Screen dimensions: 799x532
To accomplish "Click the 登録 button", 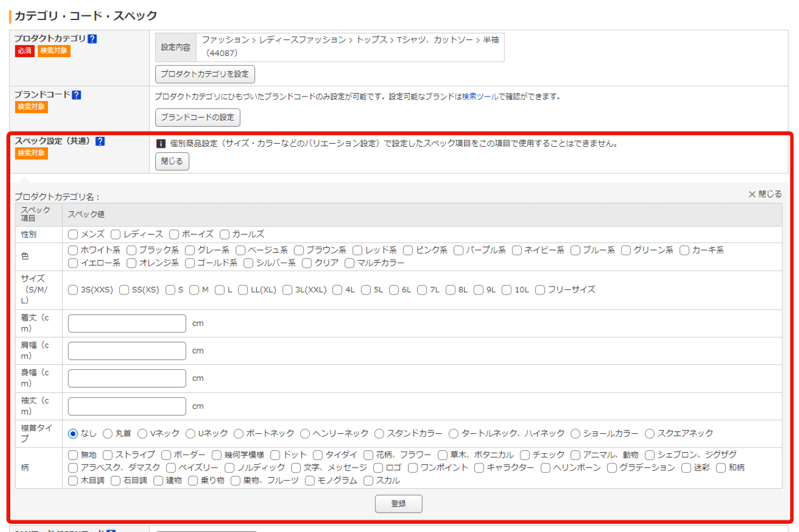I will click(398, 503).
